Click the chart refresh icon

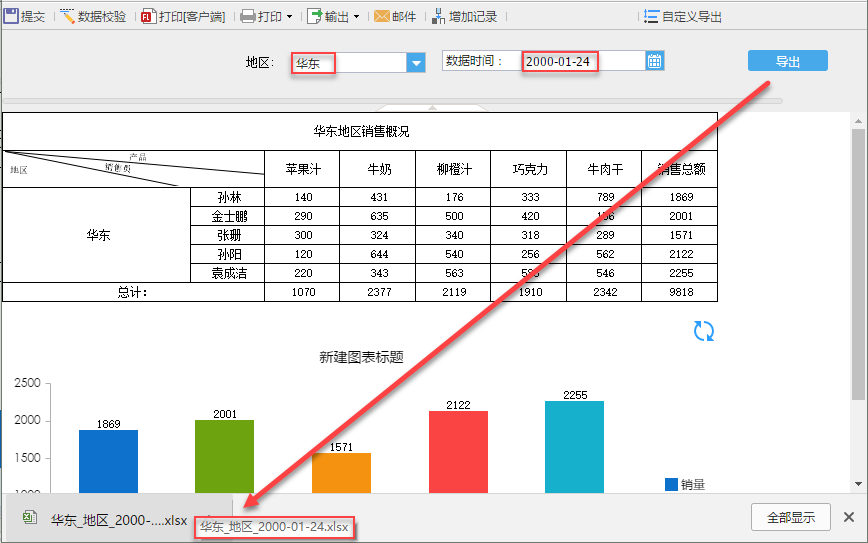[x=704, y=331]
